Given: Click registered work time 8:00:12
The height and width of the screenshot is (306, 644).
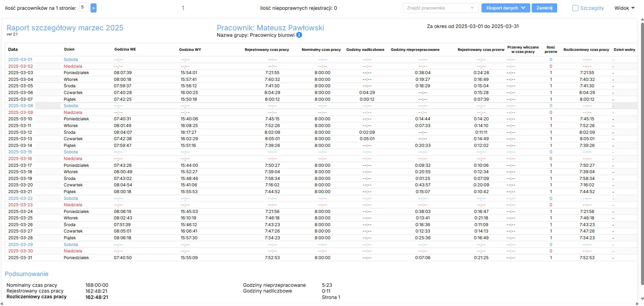Looking at the screenshot, I should click(x=272, y=99).
